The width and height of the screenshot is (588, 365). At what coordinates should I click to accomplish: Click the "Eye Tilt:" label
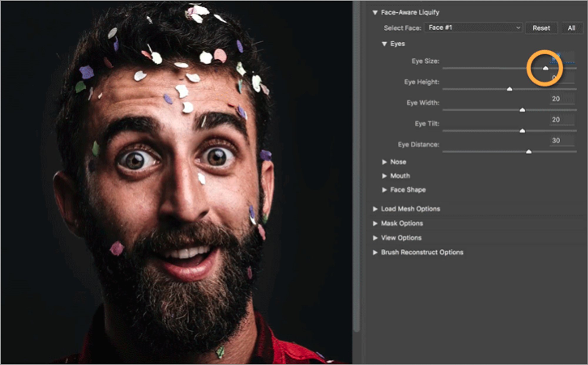[427, 124]
